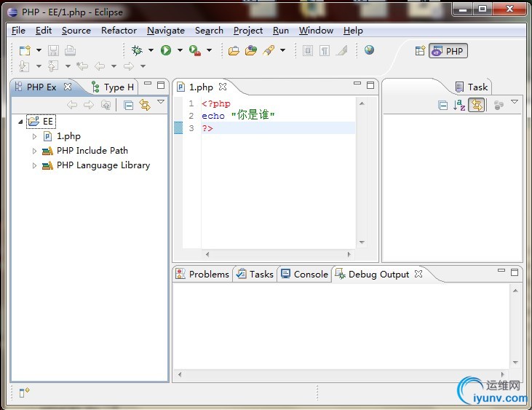Click the Save disk toolbar icon
This screenshot has width=532, height=410.
coord(53,50)
